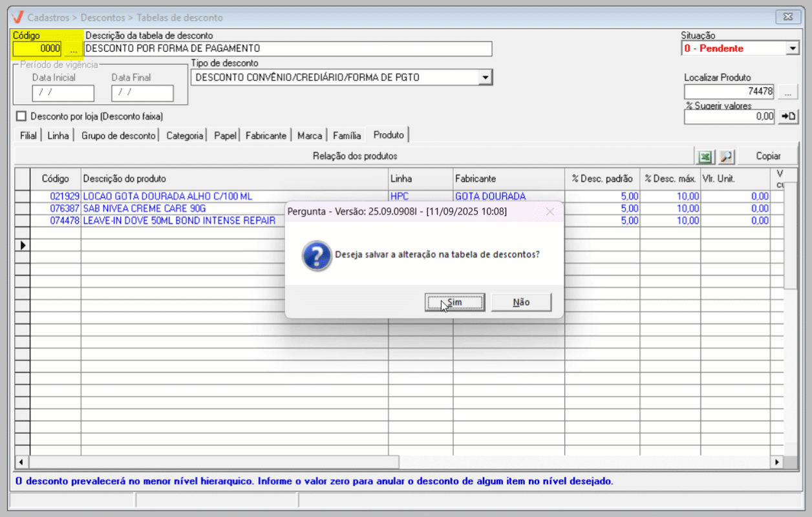Expand the Situação dropdown

(x=793, y=48)
